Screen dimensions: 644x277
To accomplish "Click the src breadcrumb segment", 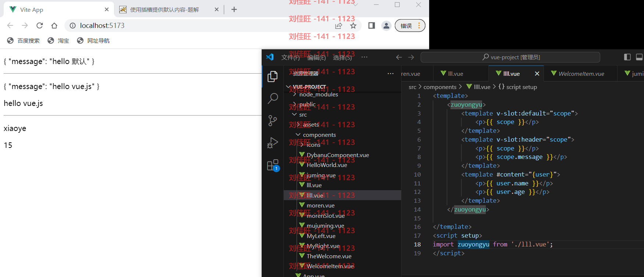I will tap(413, 87).
